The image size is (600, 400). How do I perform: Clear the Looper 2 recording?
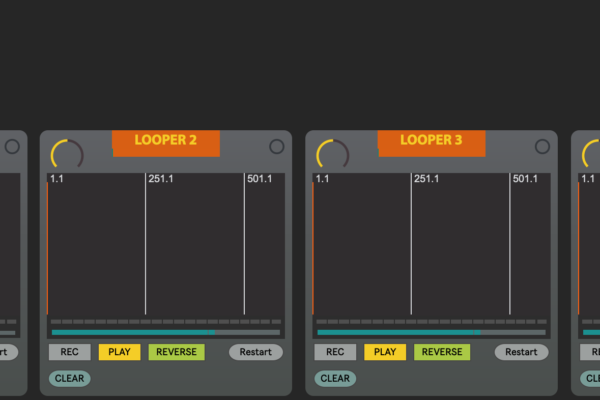coord(69,379)
